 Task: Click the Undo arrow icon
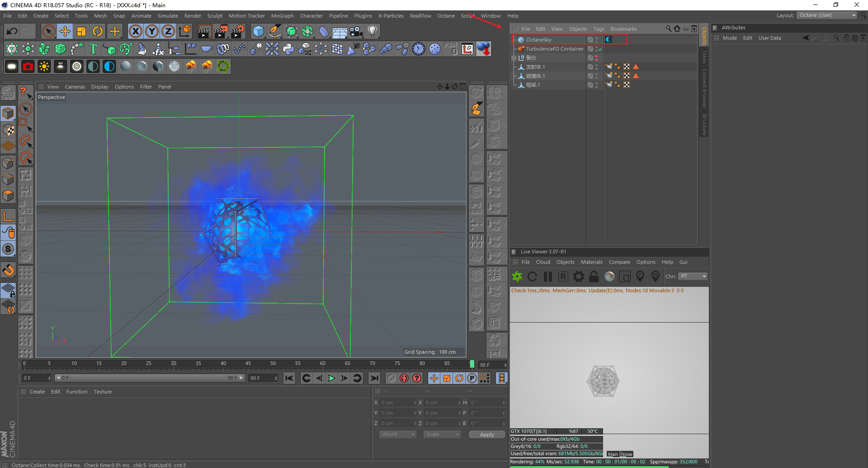click(x=12, y=31)
